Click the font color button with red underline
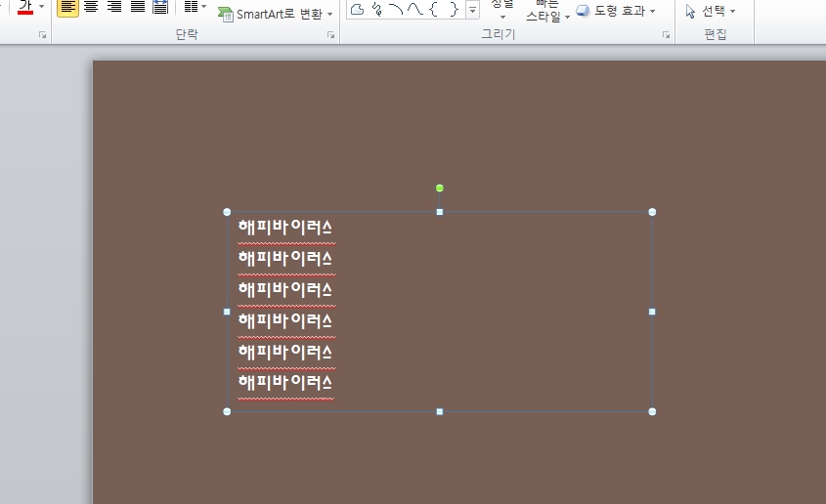 click(24, 8)
